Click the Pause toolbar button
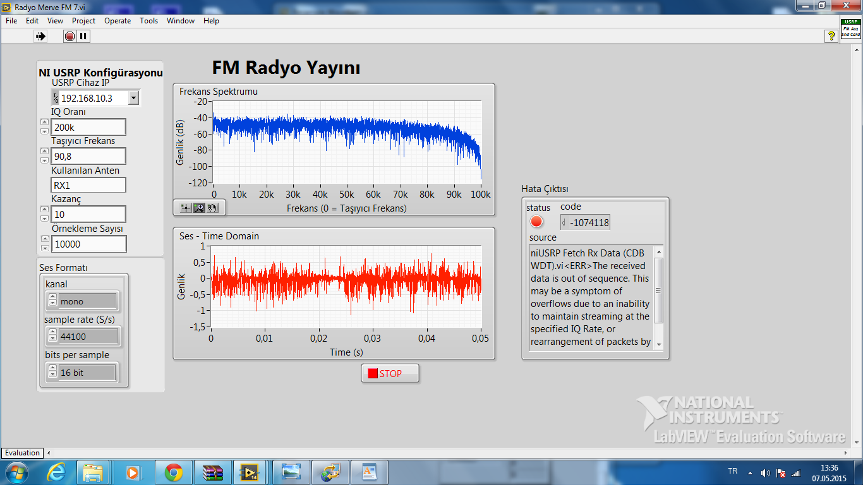This screenshot has height=504, width=863. 83,37
